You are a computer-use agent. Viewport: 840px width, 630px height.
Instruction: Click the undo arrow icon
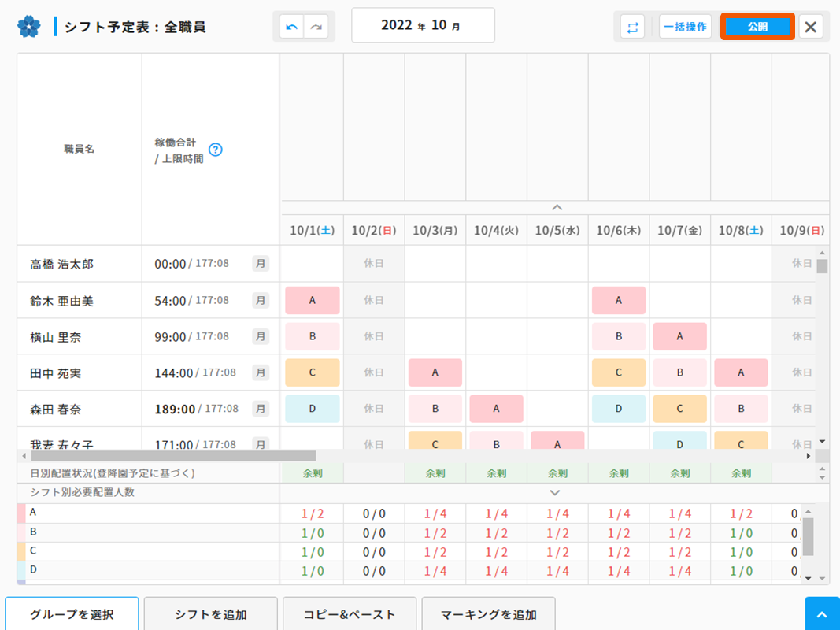(292, 27)
